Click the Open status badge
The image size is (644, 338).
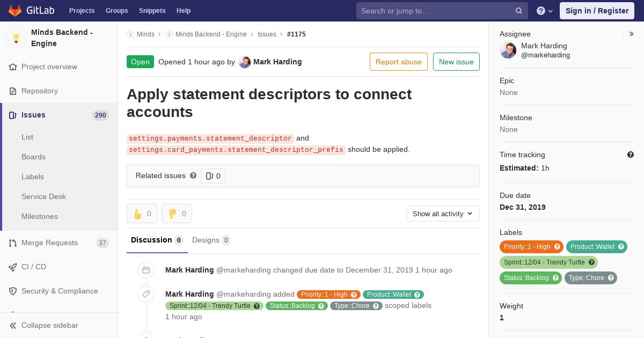point(140,62)
